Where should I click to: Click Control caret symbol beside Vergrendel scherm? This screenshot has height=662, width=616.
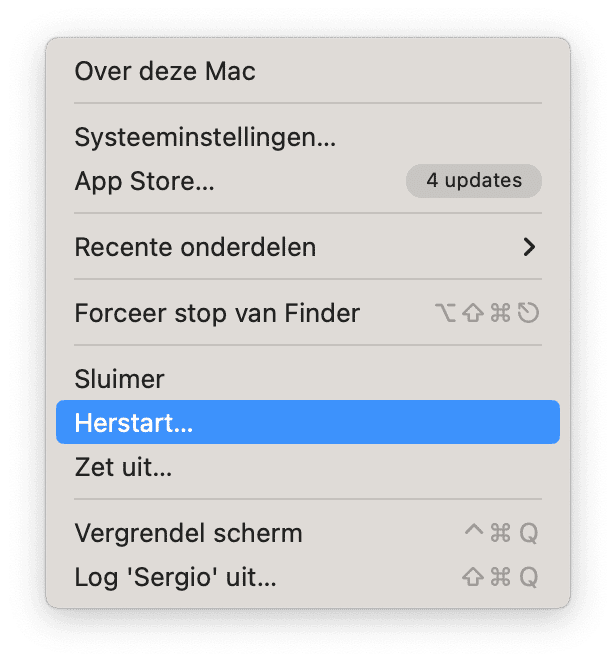(x=474, y=531)
